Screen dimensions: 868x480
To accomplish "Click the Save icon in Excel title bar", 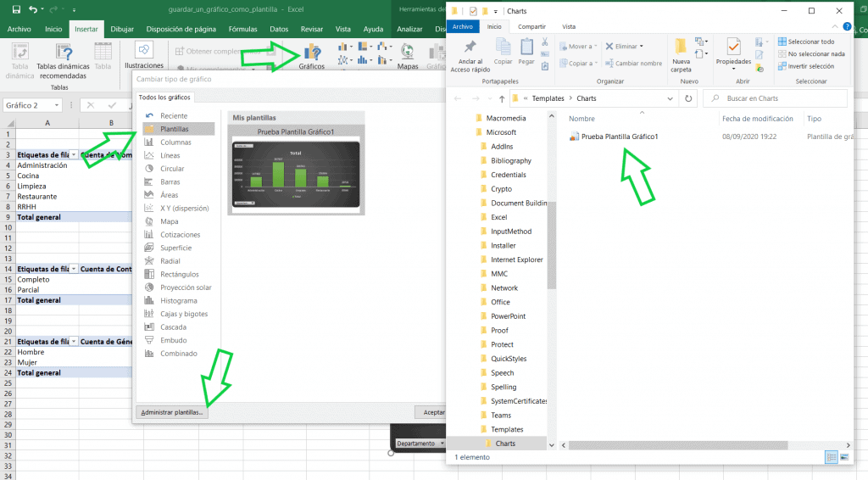I will pyautogui.click(x=16, y=9).
